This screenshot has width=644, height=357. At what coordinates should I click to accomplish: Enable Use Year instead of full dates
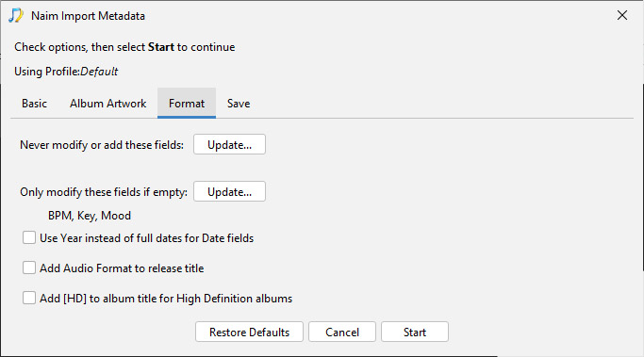[x=29, y=237]
